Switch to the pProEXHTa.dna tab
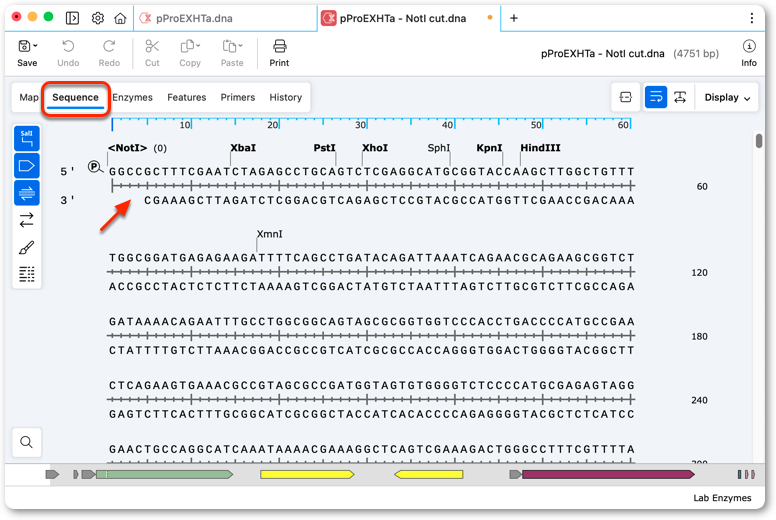Screen dimensions: 776x520 225,18
